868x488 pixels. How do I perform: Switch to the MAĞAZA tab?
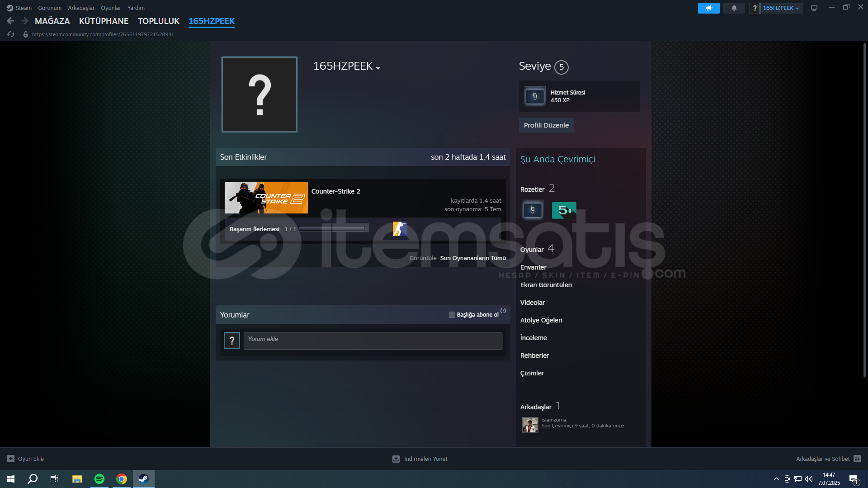tap(52, 21)
